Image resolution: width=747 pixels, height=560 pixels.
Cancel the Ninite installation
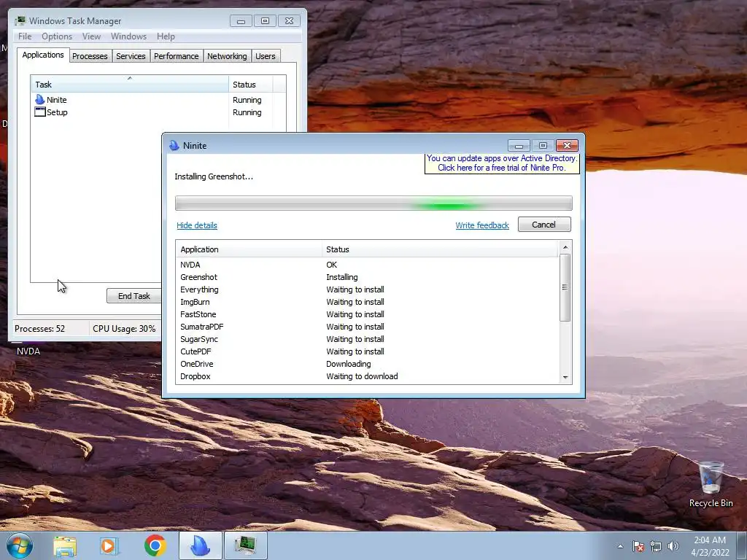tap(543, 225)
